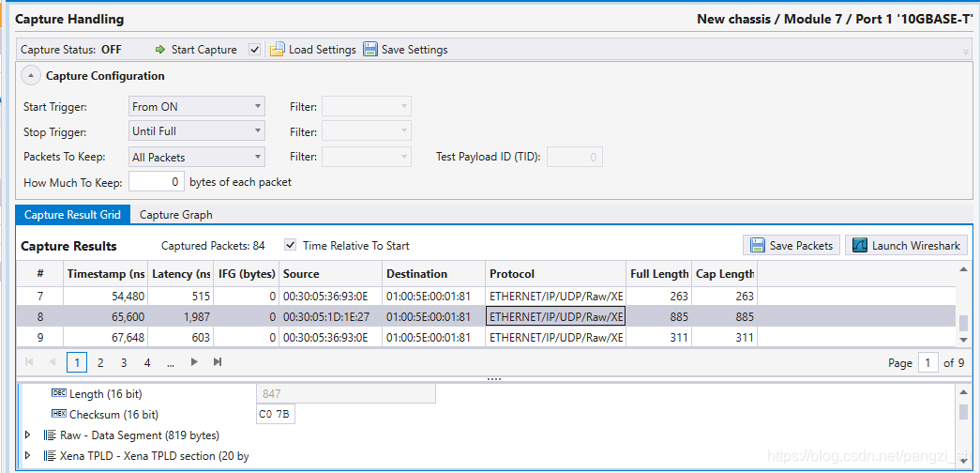Sort by the Full Length column header
The image size is (980, 473).
(x=658, y=273)
